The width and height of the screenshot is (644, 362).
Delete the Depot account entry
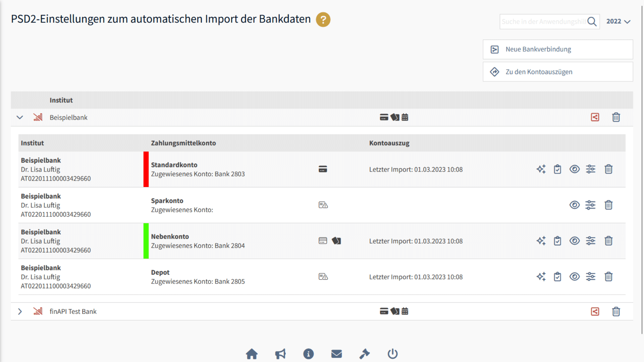pos(608,277)
